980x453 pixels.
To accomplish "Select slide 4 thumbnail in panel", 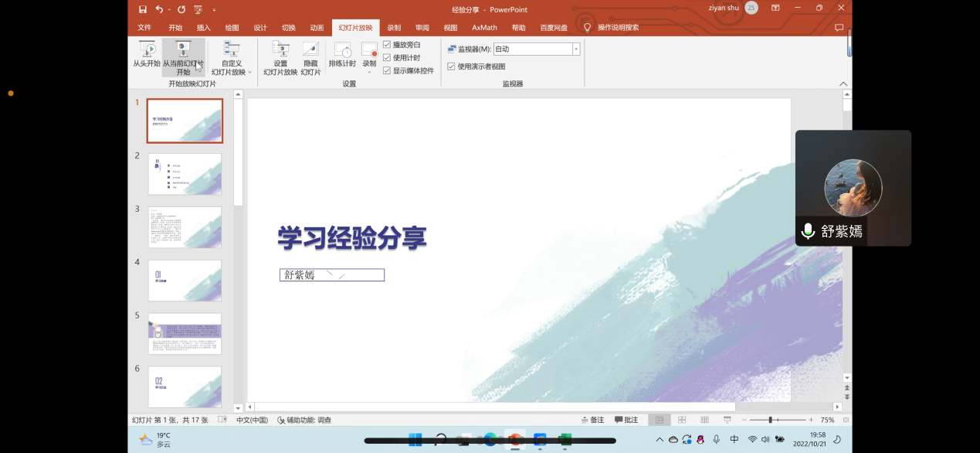I will click(x=185, y=280).
